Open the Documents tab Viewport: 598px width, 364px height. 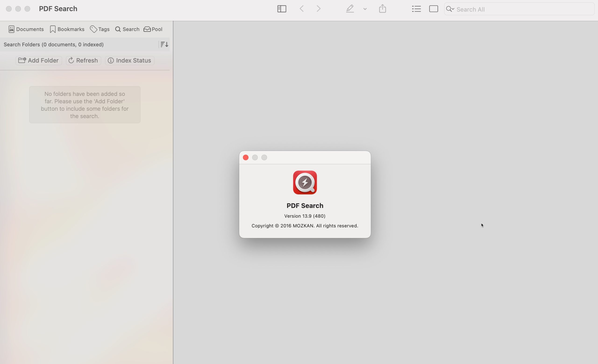click(x=26, y=29)
